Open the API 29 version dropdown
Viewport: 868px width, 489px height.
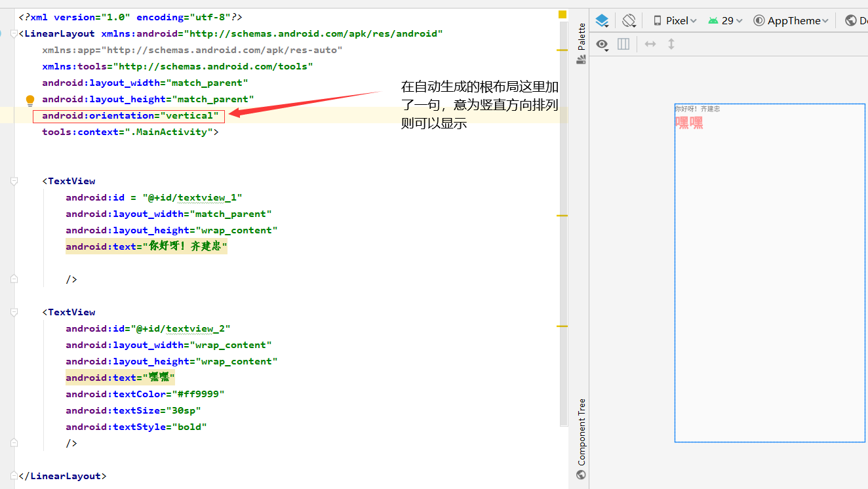[x=725, y=20]
